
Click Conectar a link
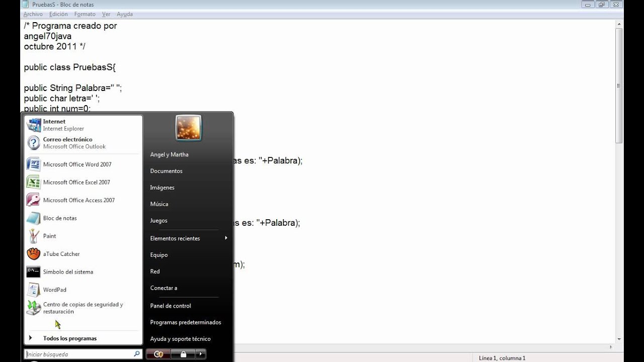coord(164,288)
